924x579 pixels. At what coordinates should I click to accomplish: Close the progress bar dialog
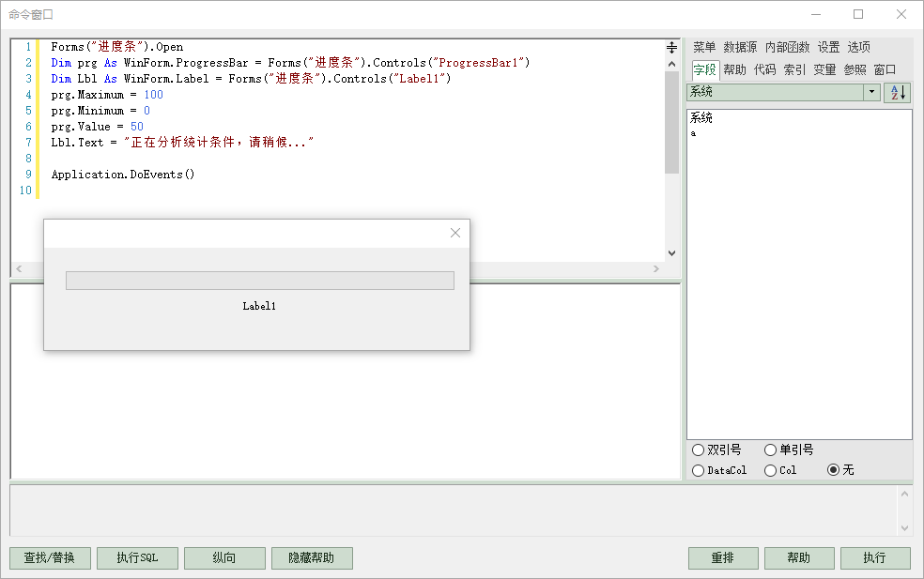(454, 233)
